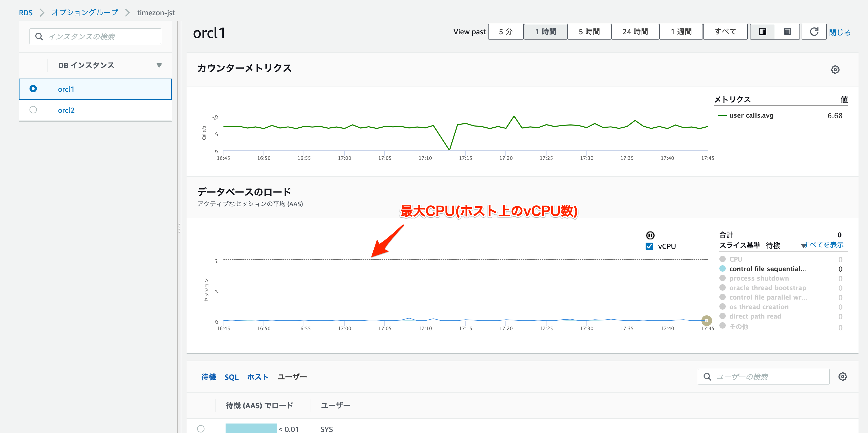The width and height of the screenshot is (868, 433).
Task: Click magnifier icon in instance search
Action: pyautogui.click(x=40, y=36)
